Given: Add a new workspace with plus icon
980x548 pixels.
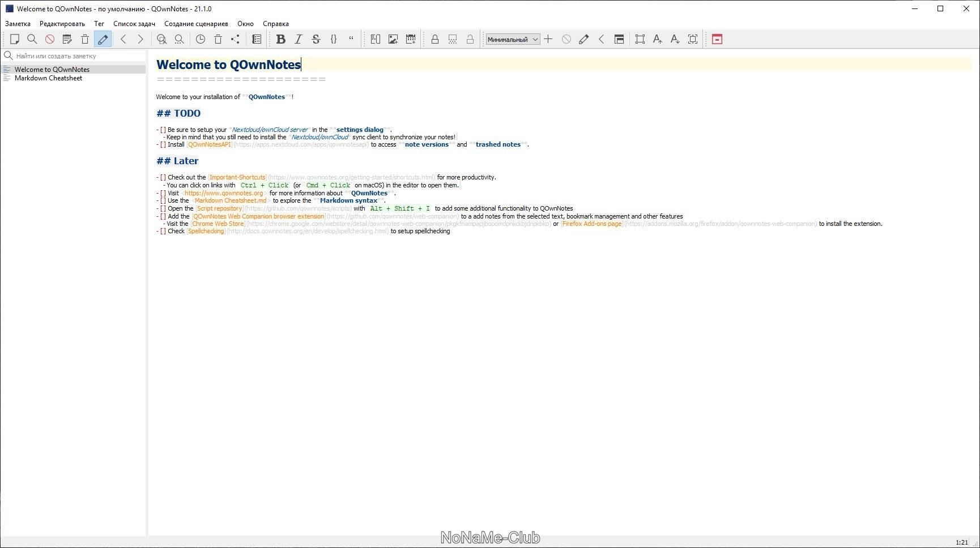Looking at the screenshot, I should (548, 39).
